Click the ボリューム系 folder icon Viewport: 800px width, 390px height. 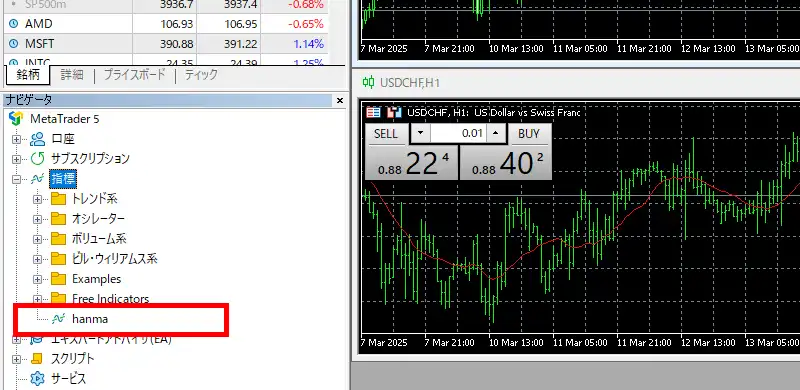pyautogui.click(x=59, y=238)
